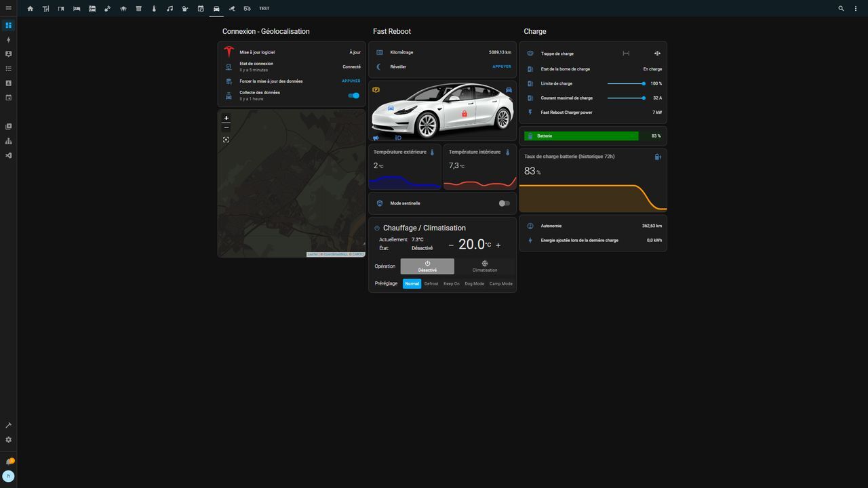Open the top-right three-dot overflow menu
This screenshot has height=488, width=868.
click(856, 9)
